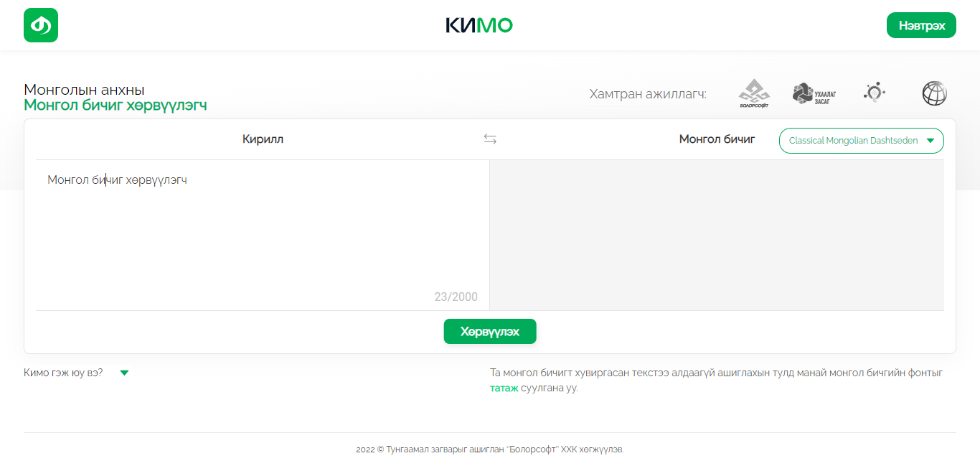Click the green KIMO app icon top-left
Image resolution: width=980 pixels, height=466 pixels.
pyautogui.click(x=40, y=24)
